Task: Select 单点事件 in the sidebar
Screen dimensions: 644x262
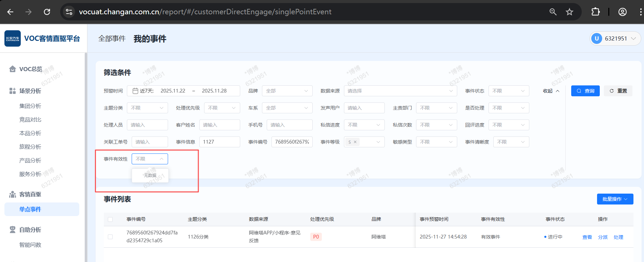Action: click(30, 209)
